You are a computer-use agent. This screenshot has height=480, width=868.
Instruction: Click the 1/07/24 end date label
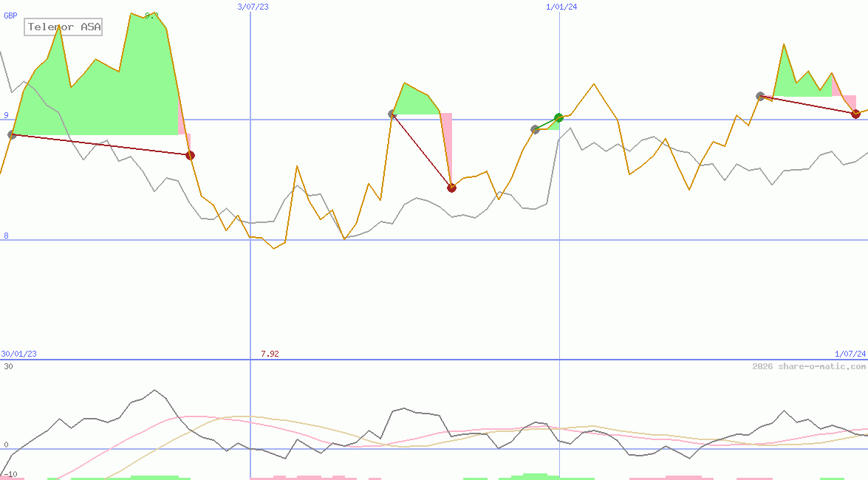[850, 354]
